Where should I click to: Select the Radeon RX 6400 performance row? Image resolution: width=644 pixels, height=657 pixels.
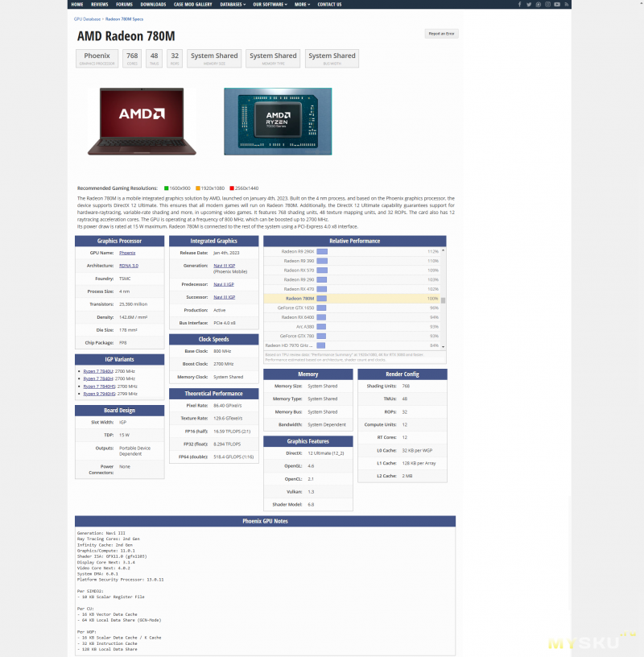coord(352,317)
